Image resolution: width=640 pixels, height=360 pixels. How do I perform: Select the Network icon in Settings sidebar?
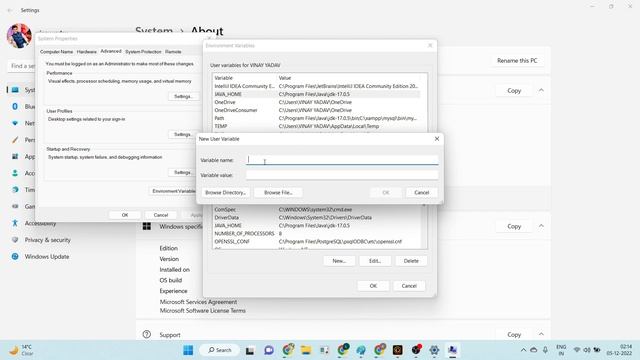(15, 123)
